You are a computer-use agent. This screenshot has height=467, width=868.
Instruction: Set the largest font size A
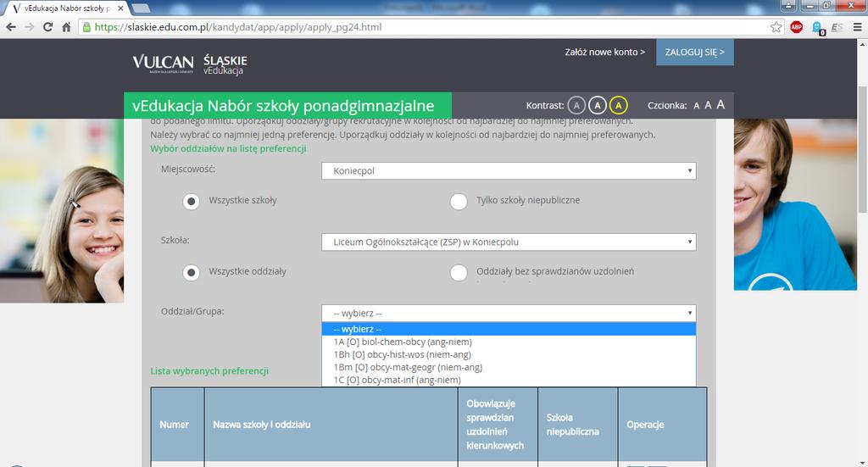point(721,104)
